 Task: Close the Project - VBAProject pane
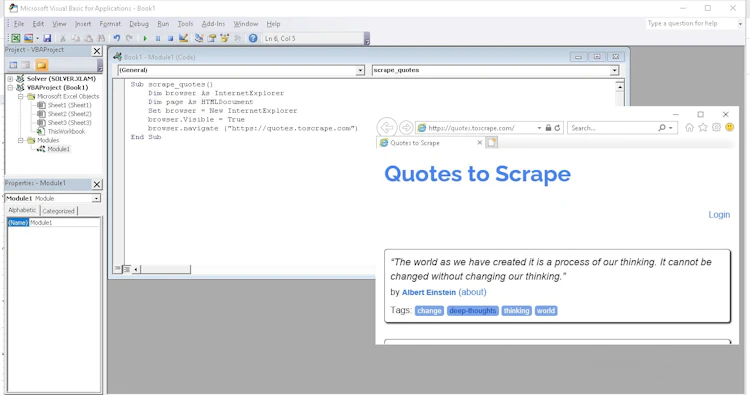(97, 51)
